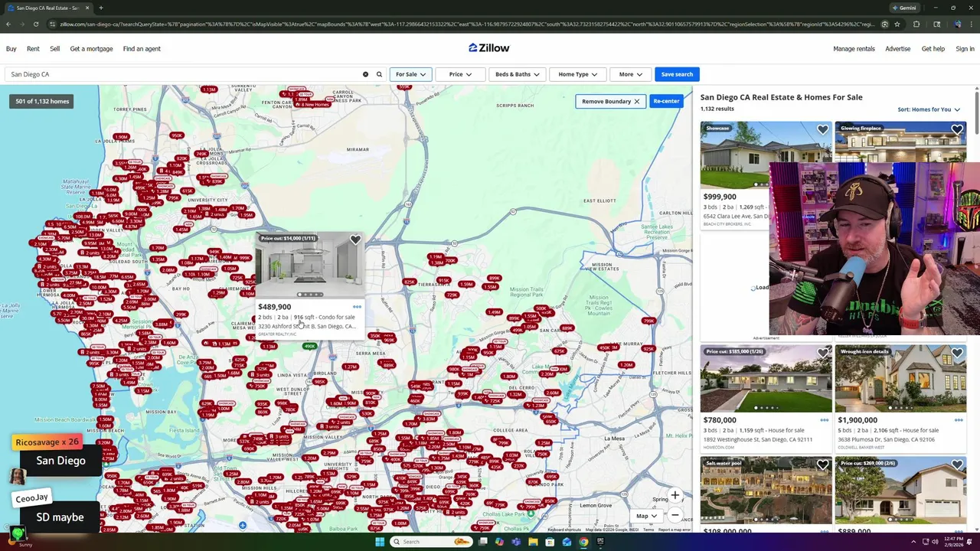980x551 pixels.
Task: Open the $489,900 condo popup photo
Action: click(309, 266)
